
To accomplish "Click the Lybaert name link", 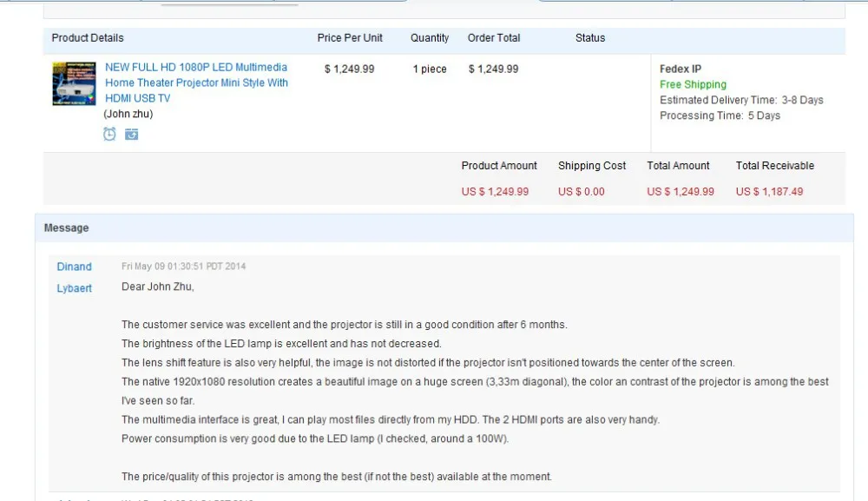I will [x=74, y=288].
